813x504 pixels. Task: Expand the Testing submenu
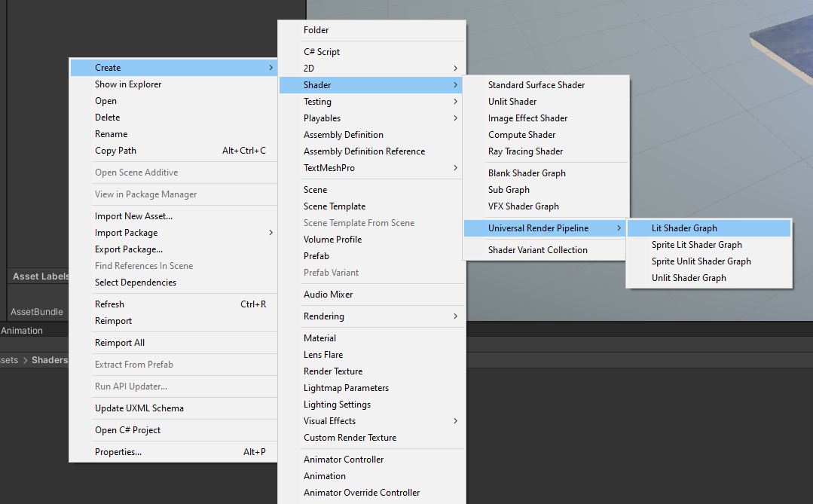coord(317,101)
